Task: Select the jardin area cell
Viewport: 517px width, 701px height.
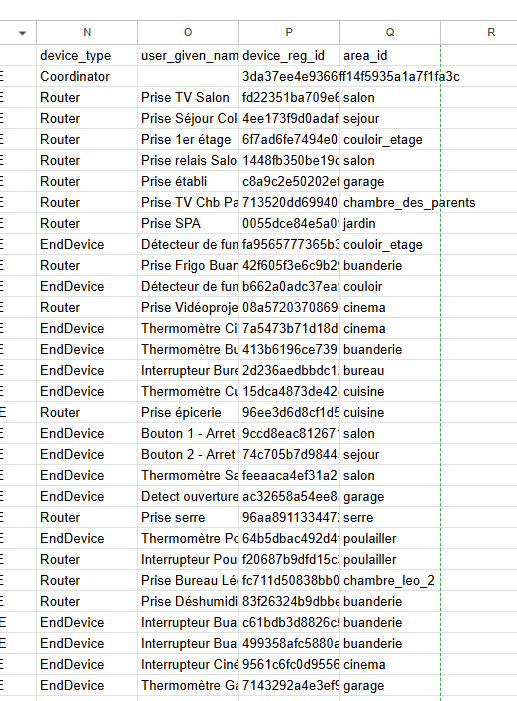Action: click(x=390, y=224)
